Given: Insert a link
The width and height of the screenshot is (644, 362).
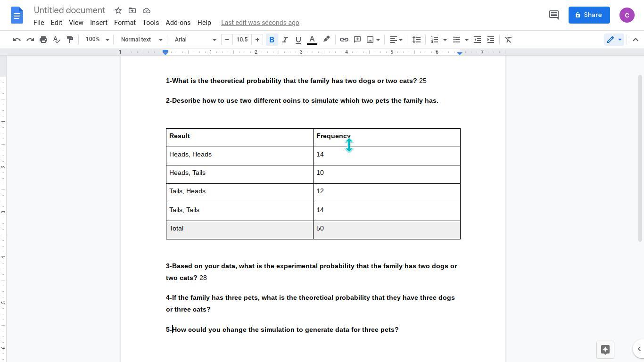Looking at the screenshot, I should (344, 40).
